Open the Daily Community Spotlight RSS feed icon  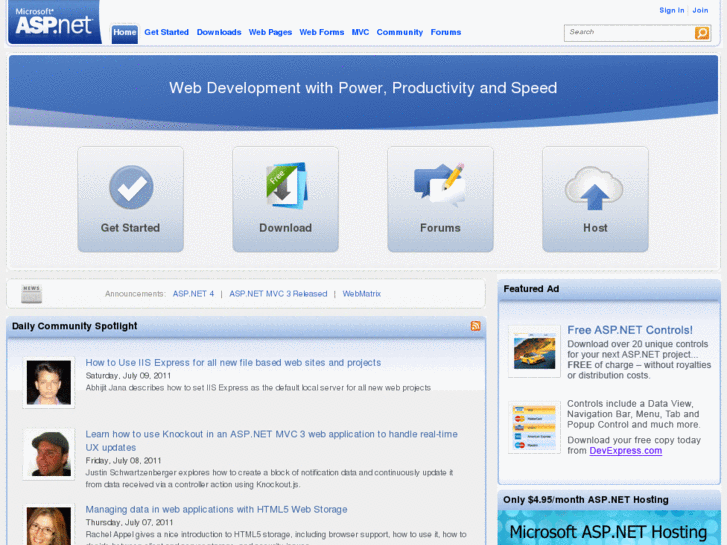coord(475,326)
